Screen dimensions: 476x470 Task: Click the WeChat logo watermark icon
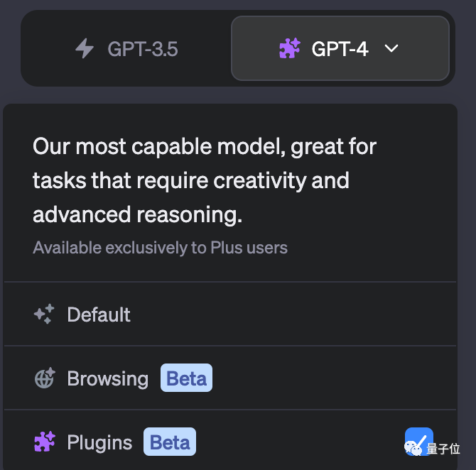(413, 449)
